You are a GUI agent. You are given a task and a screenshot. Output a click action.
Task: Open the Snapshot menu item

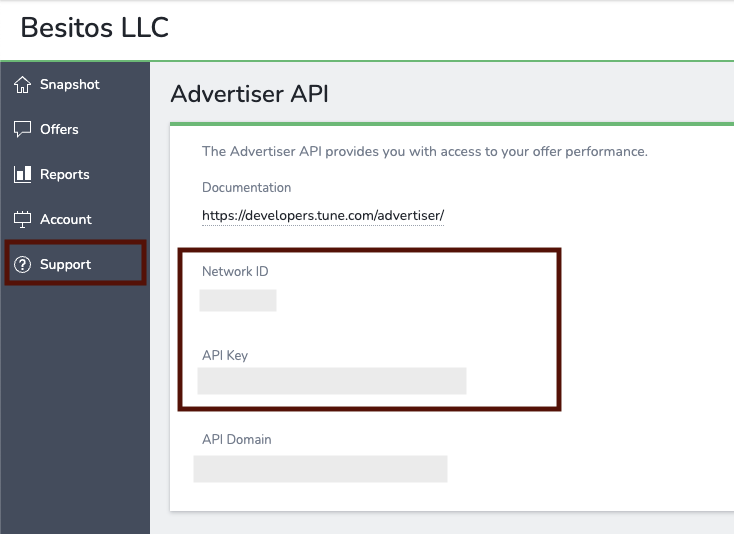(69, 85)
